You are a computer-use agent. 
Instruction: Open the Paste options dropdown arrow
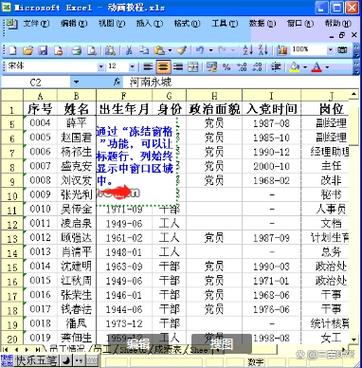pos(170,51)
